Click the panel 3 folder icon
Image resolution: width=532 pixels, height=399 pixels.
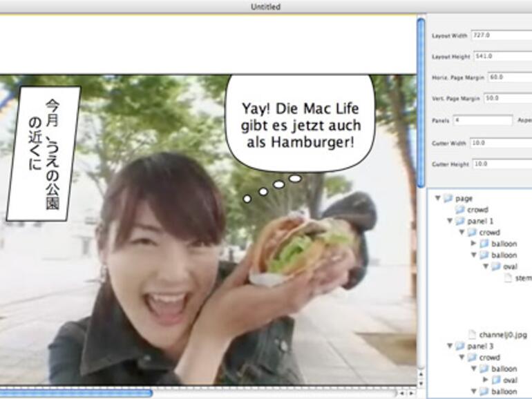(460, 346)
